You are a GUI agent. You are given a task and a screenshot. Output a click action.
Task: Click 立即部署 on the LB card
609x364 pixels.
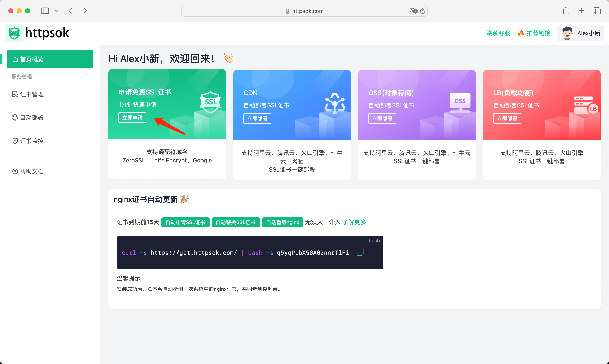pyautogui.click(x=507, y=118)
